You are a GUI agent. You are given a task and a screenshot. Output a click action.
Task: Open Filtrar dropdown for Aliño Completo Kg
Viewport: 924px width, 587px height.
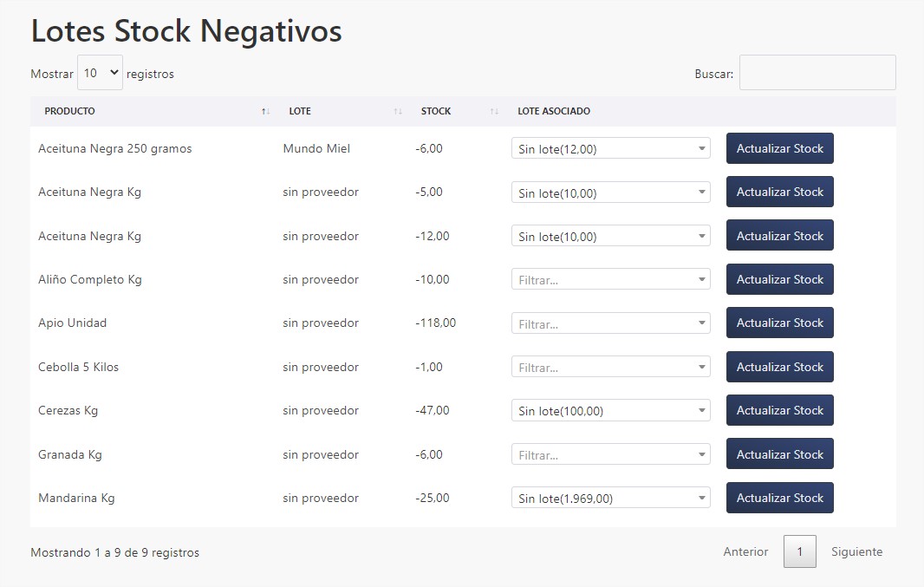pyautogui.click(x=610, y=279)
